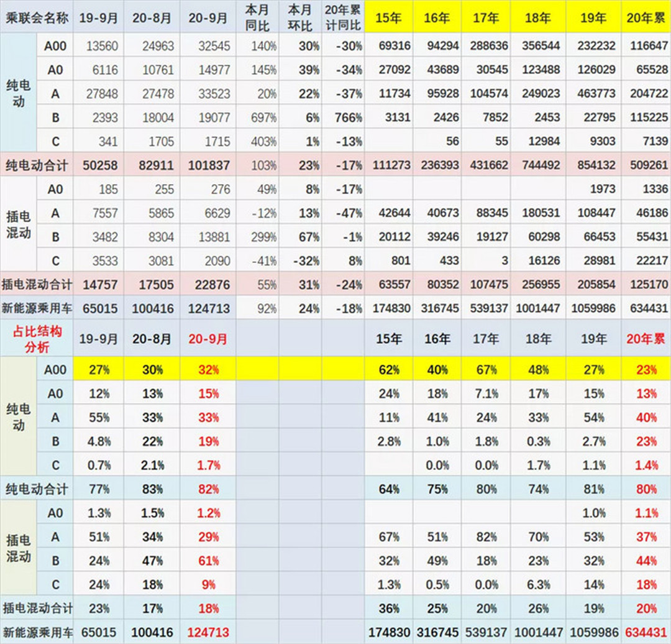The width and height of the screenshot is (671, 644).
Task: Select the yellow-highlighted 15年 header cell
Action: (x=389, y=17)
